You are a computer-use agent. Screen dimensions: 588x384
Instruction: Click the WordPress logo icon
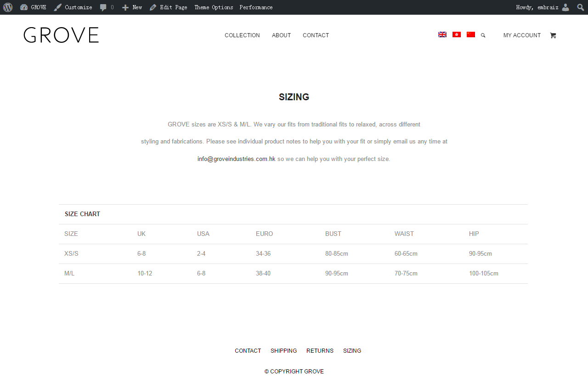point(8,7)
